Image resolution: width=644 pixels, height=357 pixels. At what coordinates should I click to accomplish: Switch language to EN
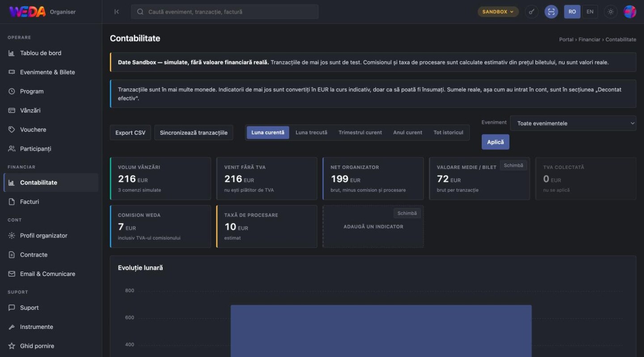tap(590, 12)
